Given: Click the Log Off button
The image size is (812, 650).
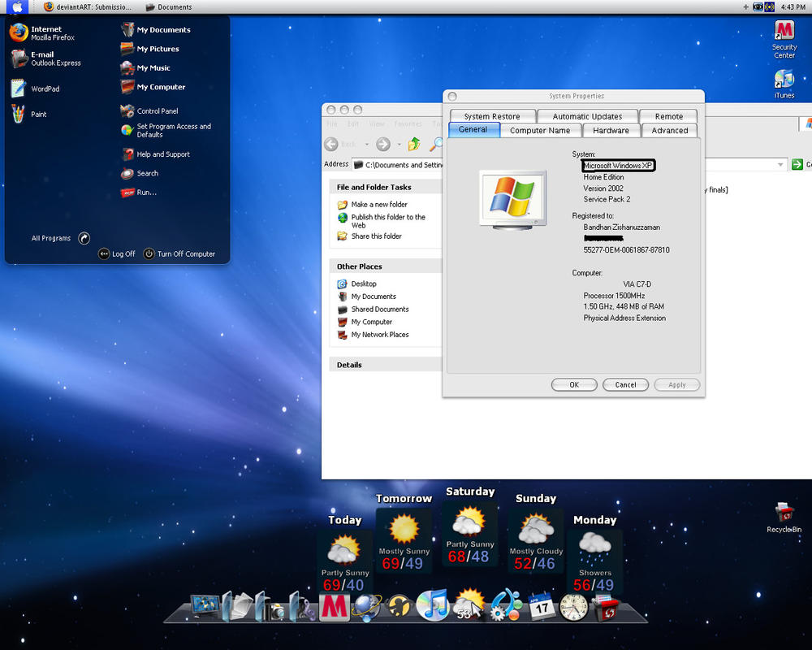Looking at the screenshot, I should pos(117,253).
